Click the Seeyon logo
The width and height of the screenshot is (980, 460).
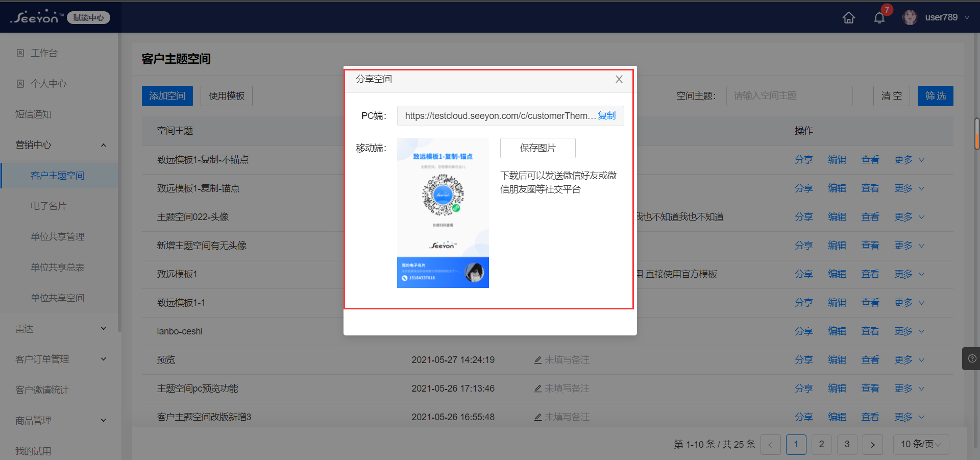pyautogui.click(x=37, y=17)
